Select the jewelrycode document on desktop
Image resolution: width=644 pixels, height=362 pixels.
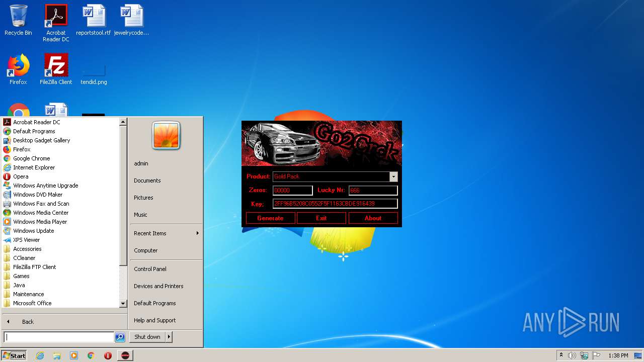coord(131,20)
